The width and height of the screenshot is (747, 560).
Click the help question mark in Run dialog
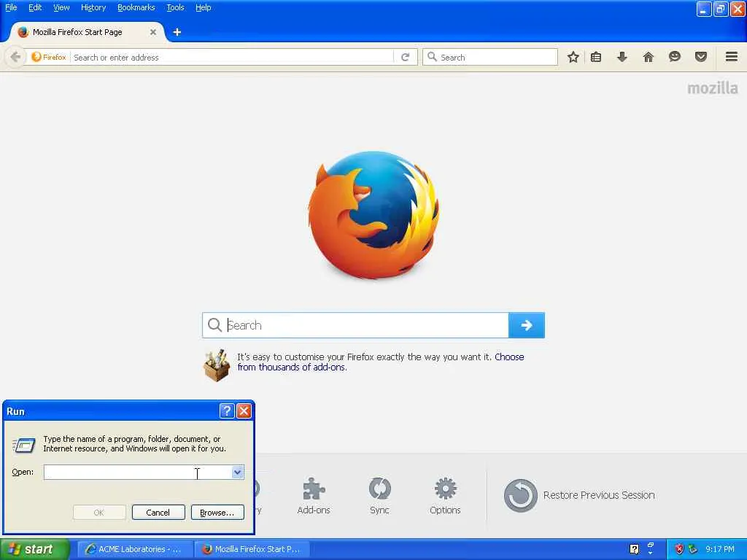tap(227, 411)
